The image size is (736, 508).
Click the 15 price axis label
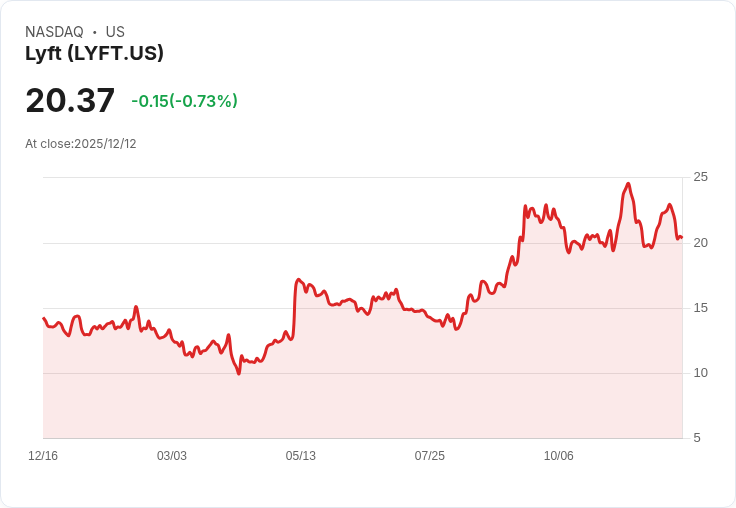[x=701, y=308]
